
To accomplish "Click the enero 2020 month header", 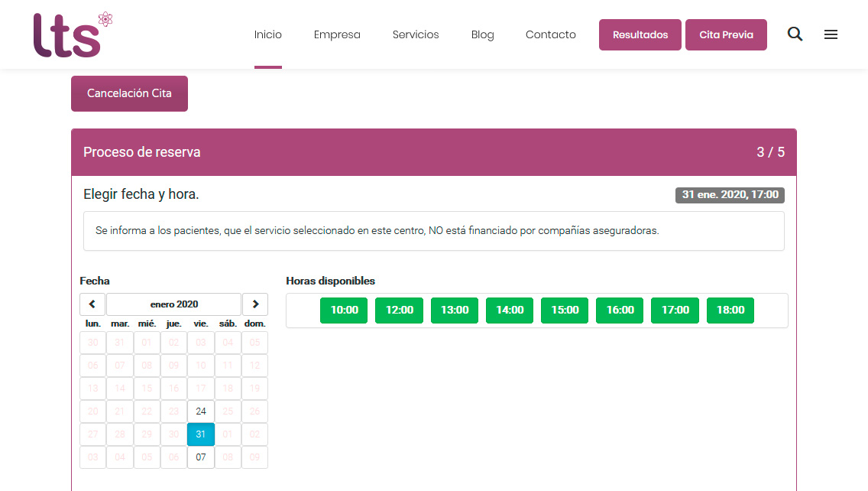I will coord(173,304).
